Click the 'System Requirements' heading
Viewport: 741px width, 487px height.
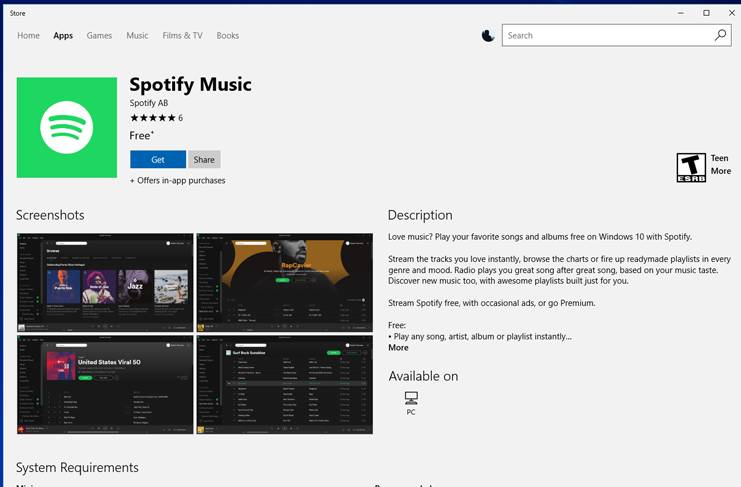(x=77, y=468)
